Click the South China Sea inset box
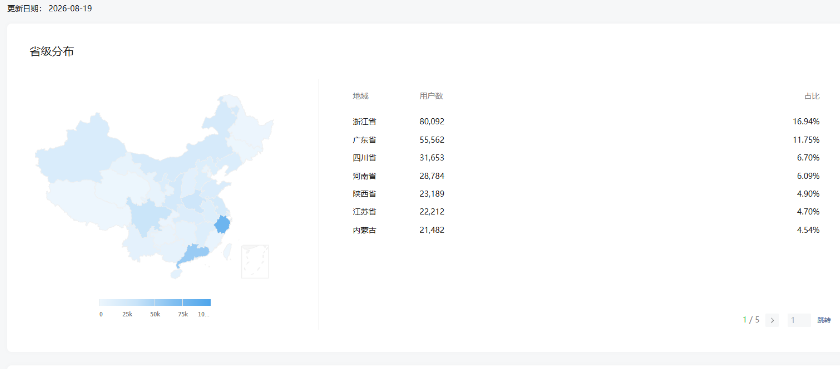The width and height of the screenshot is (840, 369). (255, 262)
